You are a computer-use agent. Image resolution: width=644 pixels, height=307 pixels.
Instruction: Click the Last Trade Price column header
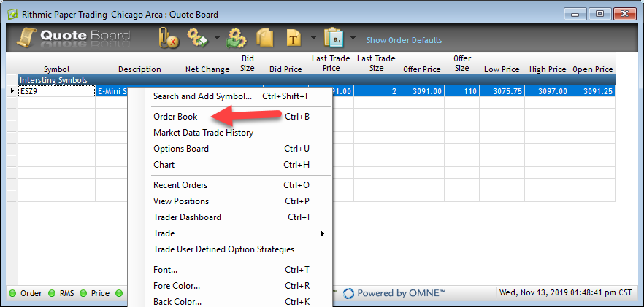[331, 63]
